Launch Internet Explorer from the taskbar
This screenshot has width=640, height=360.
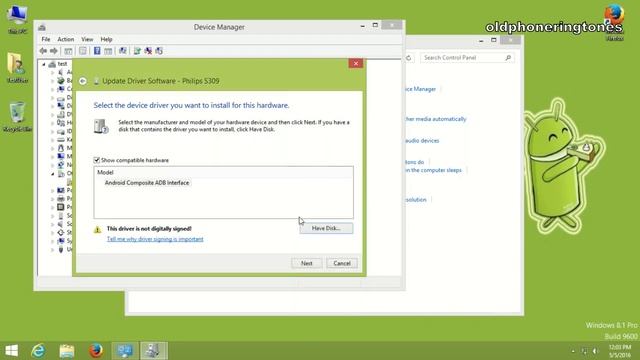coord(38,351)
